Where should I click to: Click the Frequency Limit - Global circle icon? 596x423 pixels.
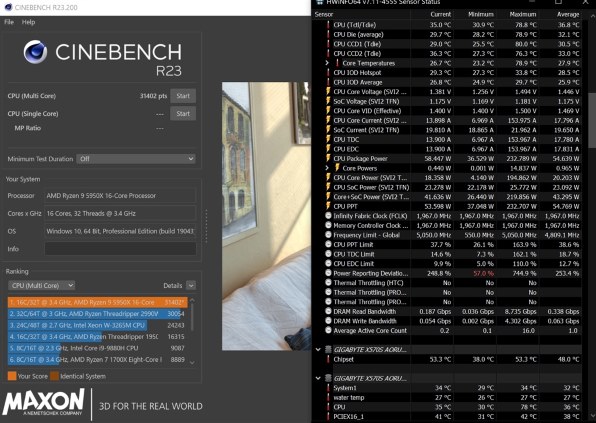[328, 234]
